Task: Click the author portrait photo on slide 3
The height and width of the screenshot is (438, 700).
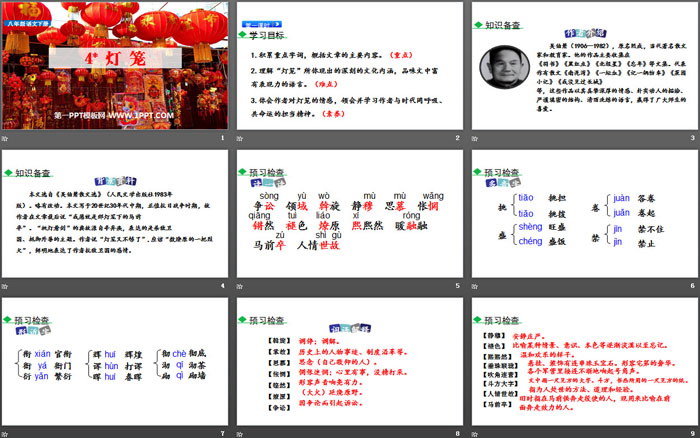Action: [x=504, y=67]
